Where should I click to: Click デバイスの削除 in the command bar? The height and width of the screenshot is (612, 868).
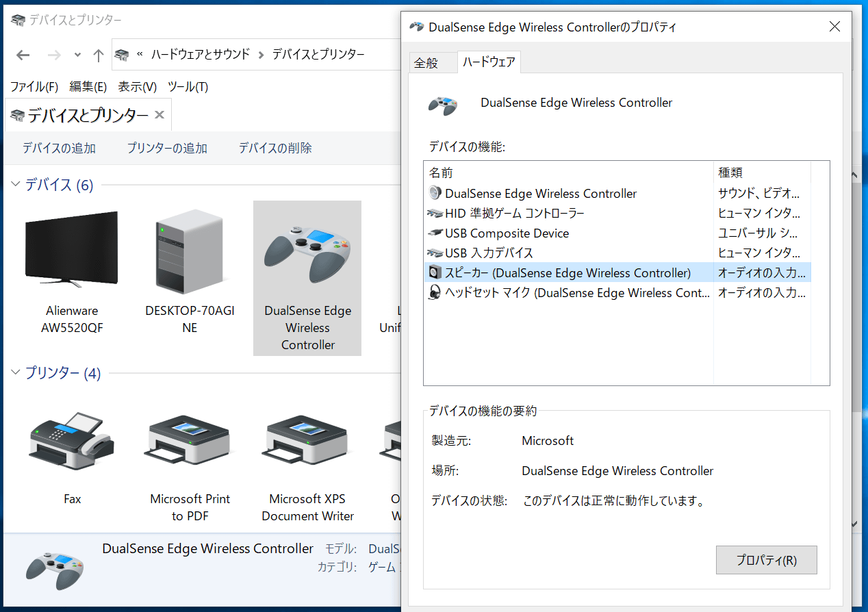point(275,149)
